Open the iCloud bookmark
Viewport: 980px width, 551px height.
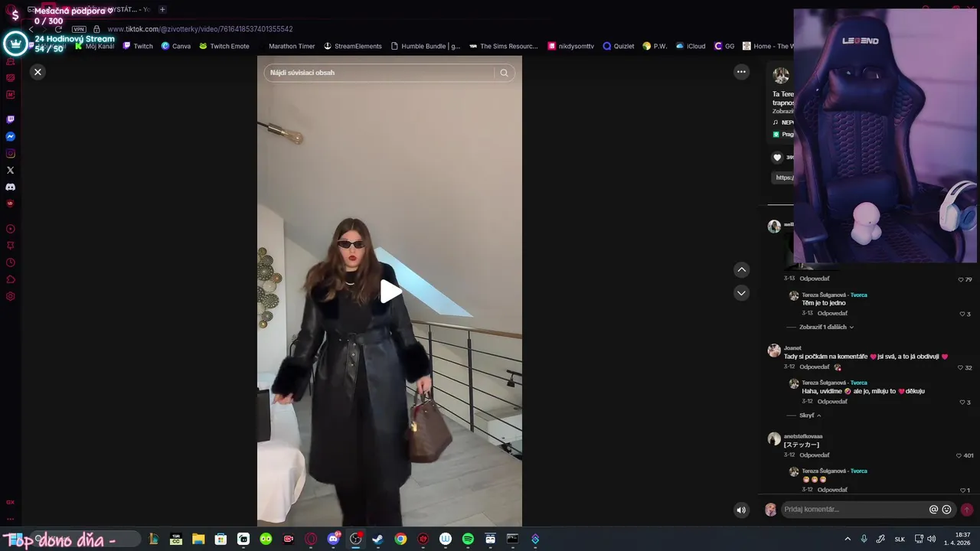[691, 46]
